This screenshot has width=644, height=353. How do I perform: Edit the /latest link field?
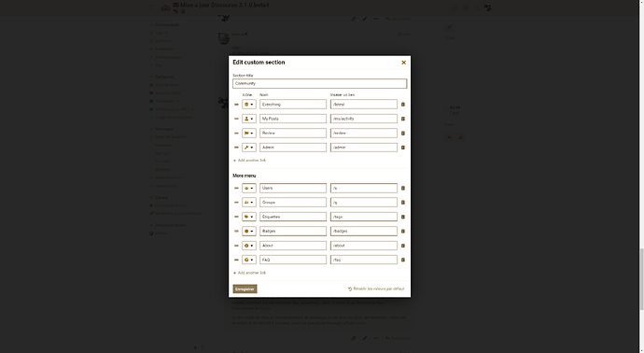(x=364, y=105)
